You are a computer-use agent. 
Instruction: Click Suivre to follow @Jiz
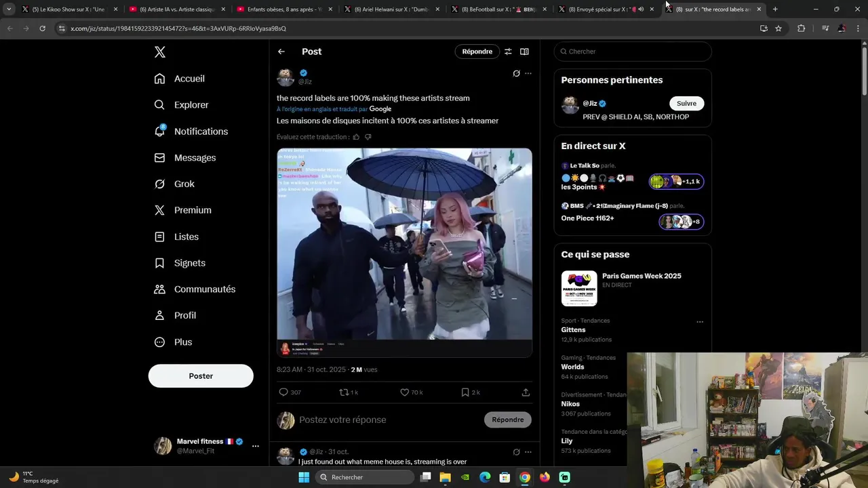coord(687,104)
